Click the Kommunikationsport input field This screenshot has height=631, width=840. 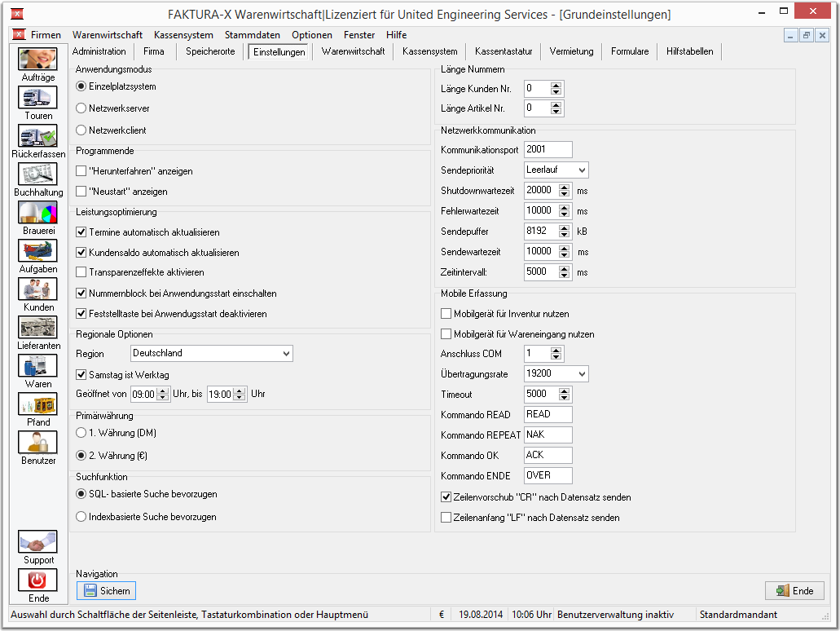(548, 149)
